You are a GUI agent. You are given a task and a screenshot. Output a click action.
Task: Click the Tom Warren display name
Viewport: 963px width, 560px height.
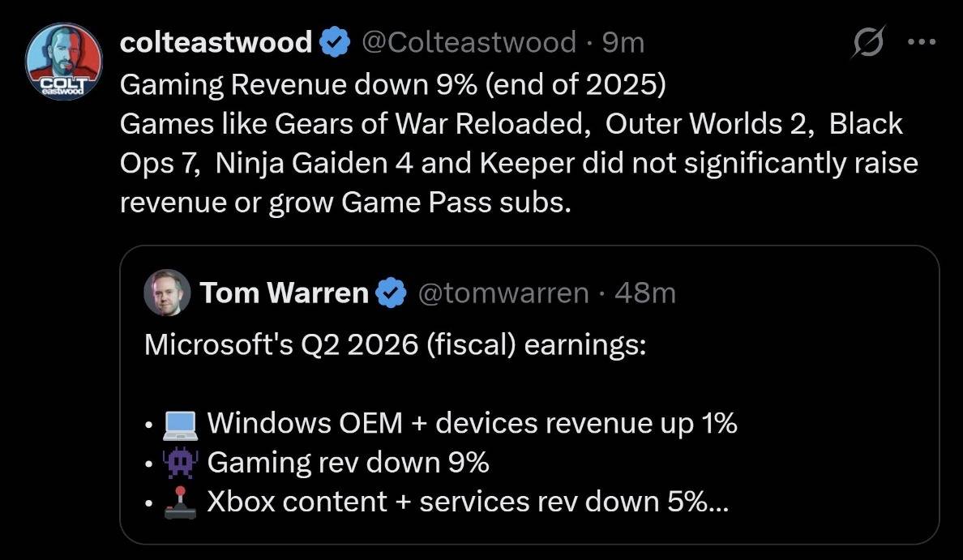pyautogui.click(x=284, y=293)
